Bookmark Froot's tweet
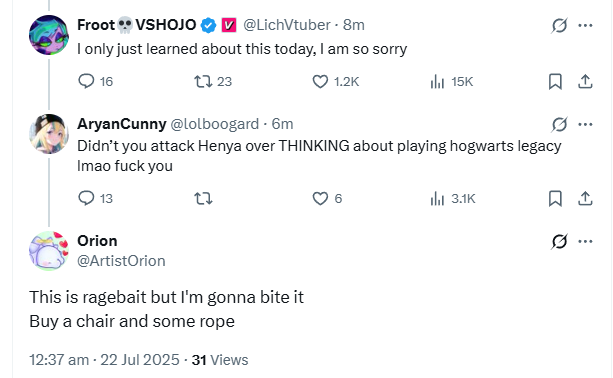This screenshot has width=613, height=378. [x=555, y=81]
